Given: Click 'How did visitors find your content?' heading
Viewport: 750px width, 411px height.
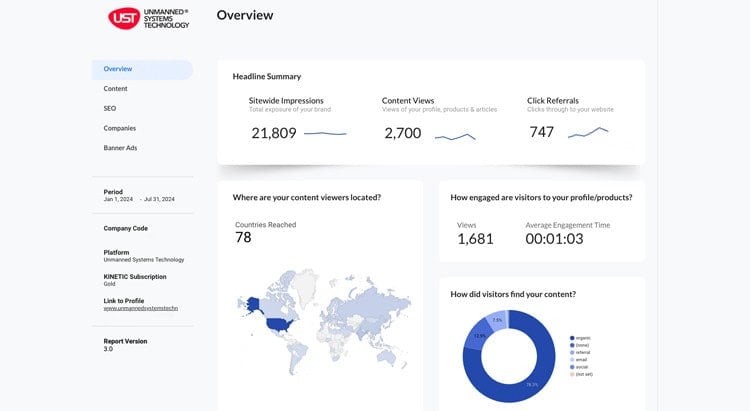Looking at the screenshot, I should point(513,294).
